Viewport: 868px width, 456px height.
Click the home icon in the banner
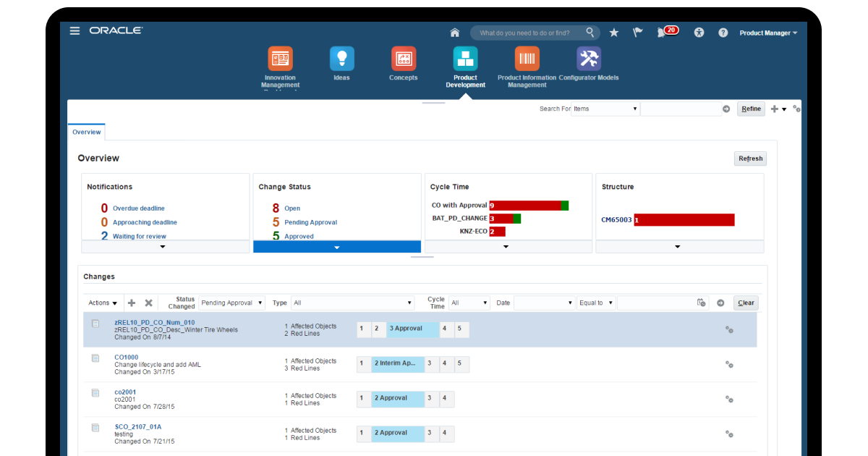[454, 32]
